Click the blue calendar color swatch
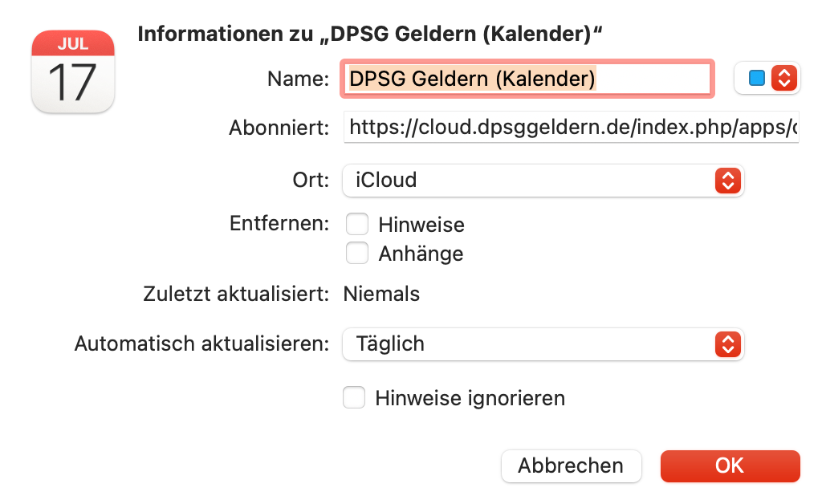This screenshot has height=504, width=822. point(755,78)
